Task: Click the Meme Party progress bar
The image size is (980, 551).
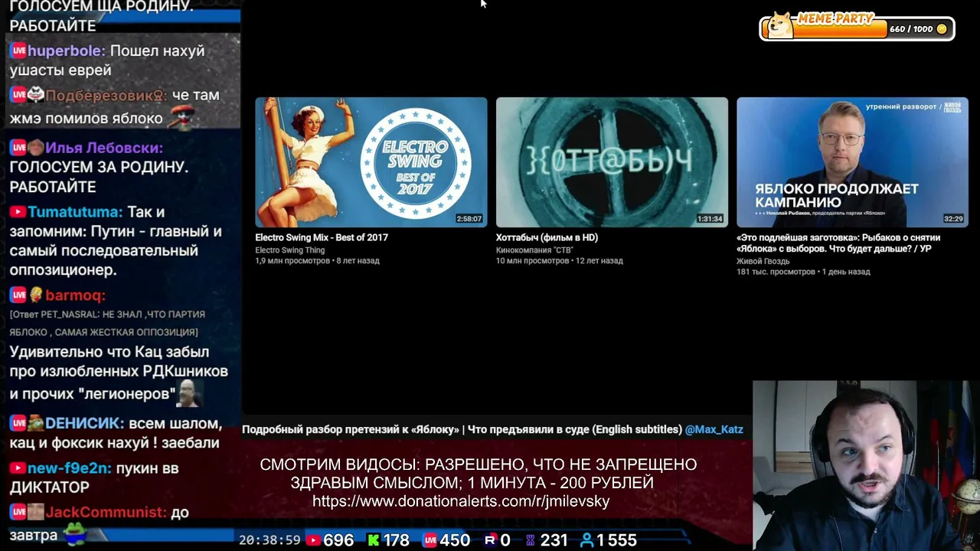Action: 857,28
